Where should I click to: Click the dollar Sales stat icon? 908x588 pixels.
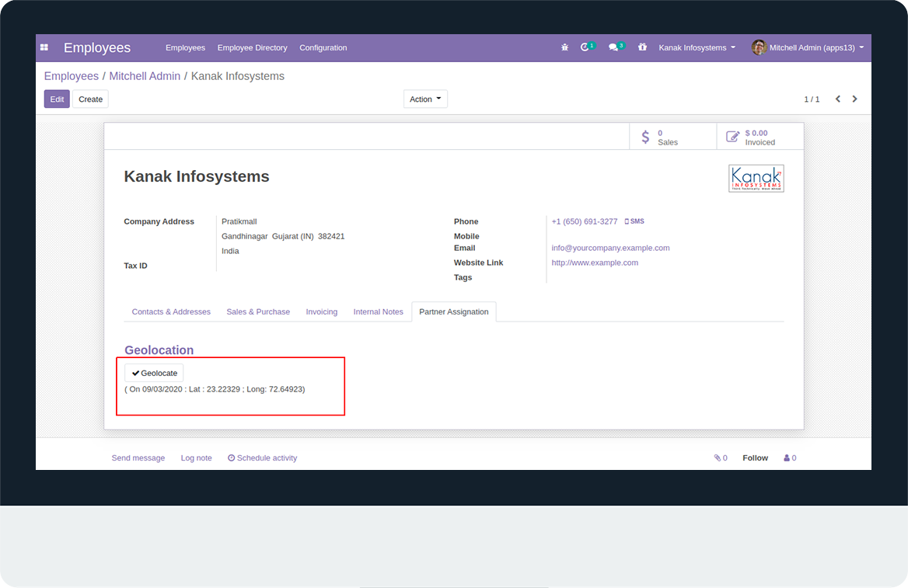[x=646, y=137]
